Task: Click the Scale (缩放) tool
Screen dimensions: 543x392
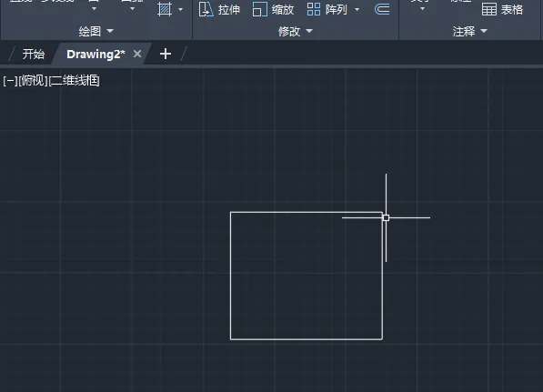Action: [273, 9]
